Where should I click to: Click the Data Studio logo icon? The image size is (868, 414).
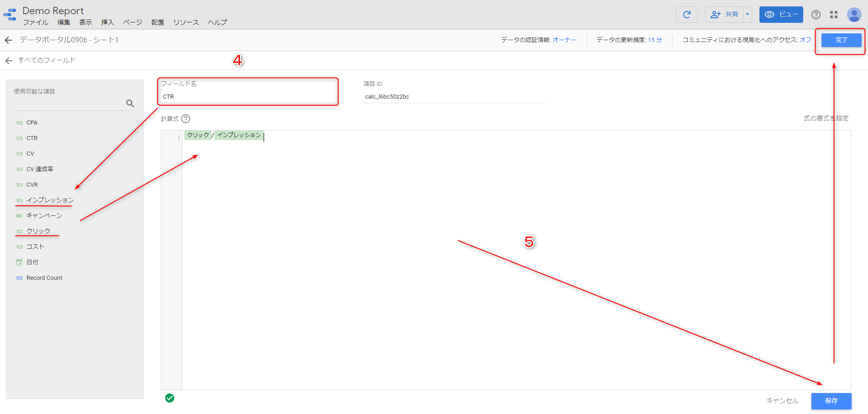coord(10,15)
